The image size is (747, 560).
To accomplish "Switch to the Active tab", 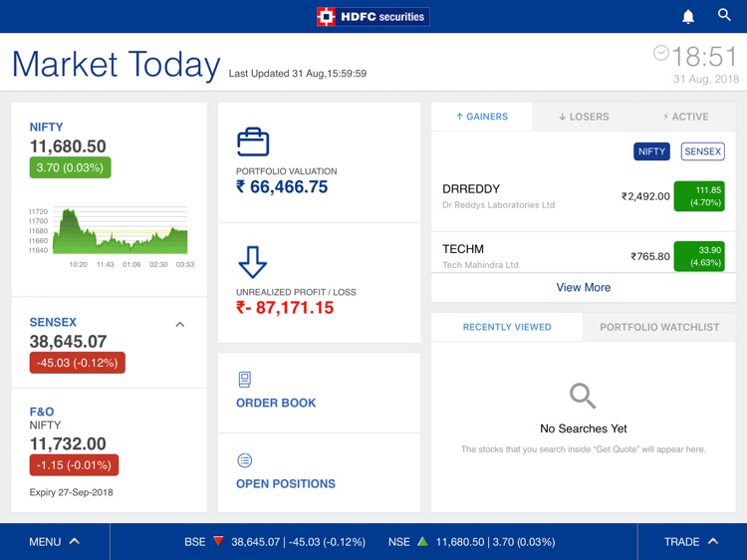I will [x=685, y=117].
